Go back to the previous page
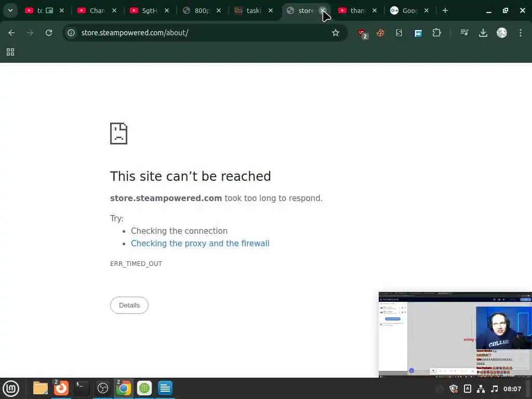The image size is (532, 399). pos(11,33)
